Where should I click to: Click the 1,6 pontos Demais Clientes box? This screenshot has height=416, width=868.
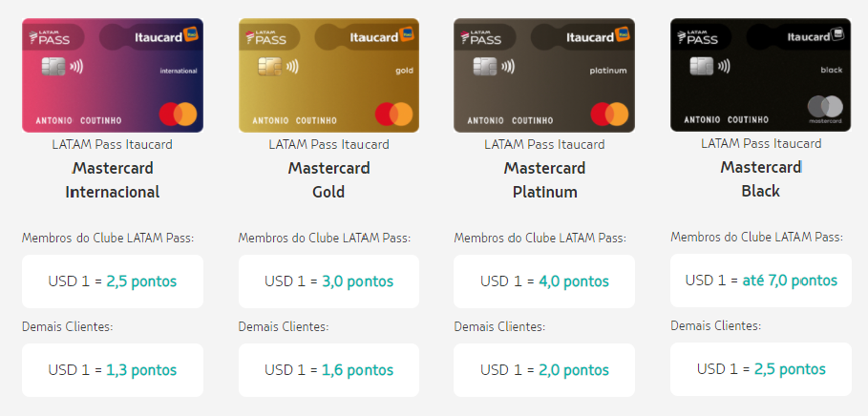coord(328,370)
